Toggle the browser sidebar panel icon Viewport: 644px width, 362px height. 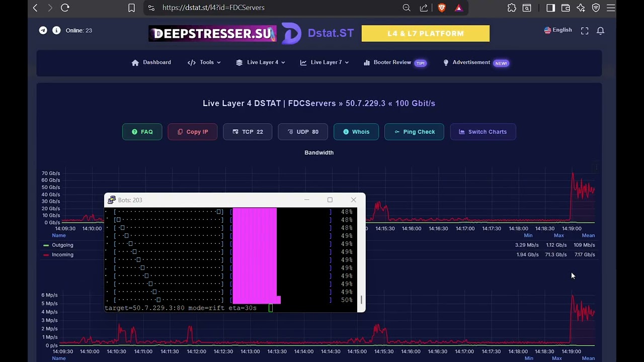(550, 8)
